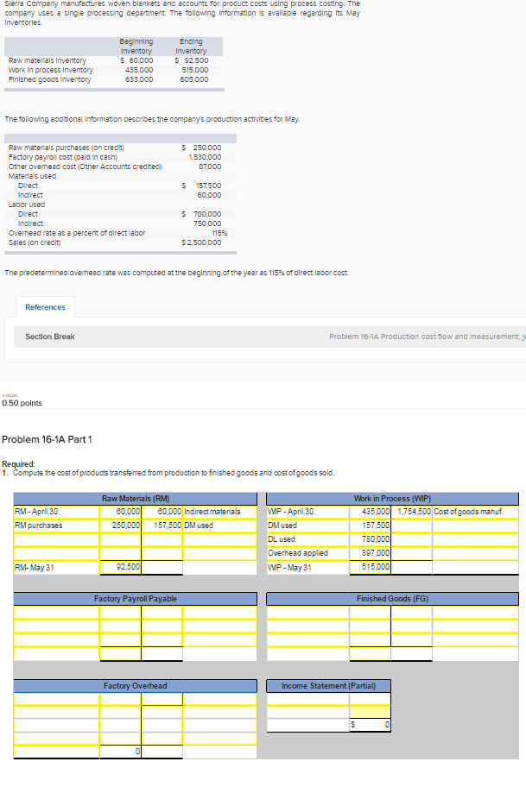Click the 250,000 RM purchases amount cell
This screenshot has width=526, height=812.
click(123, 526)
